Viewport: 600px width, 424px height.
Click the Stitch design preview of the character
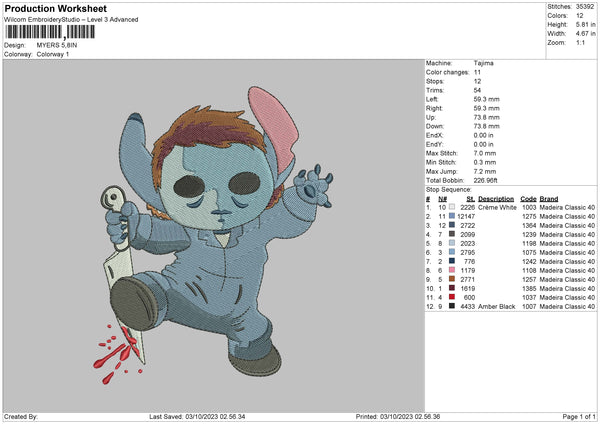(x=213, y=235)
